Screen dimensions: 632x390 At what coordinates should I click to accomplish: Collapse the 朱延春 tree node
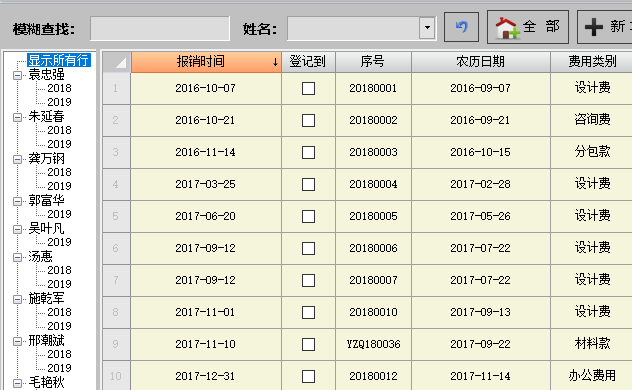tap(17, 117)
